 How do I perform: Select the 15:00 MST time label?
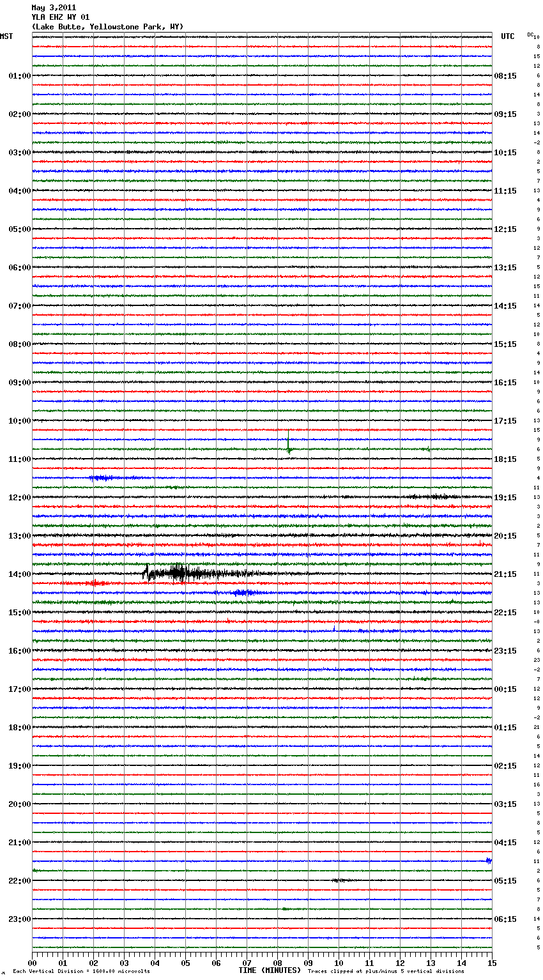[20, 613]
